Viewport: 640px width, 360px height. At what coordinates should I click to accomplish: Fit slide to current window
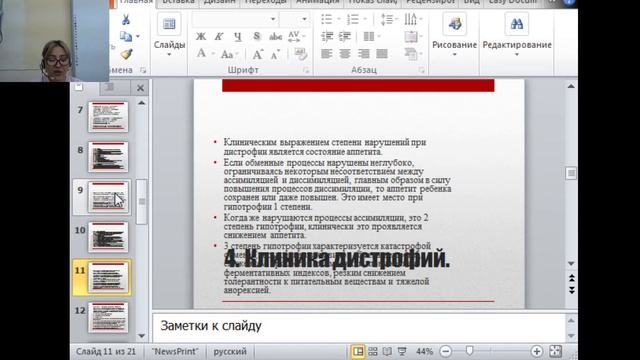(556, 351)
